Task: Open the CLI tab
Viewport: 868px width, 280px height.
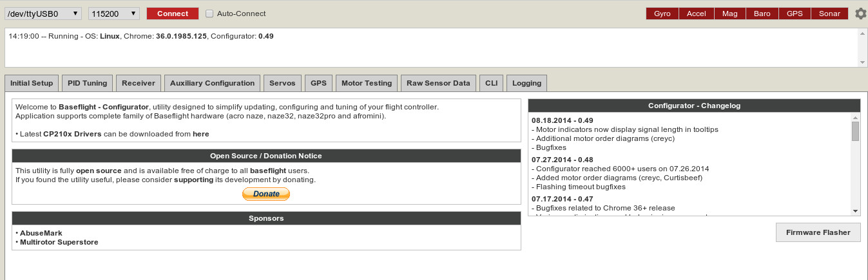Action: [491, 83]
